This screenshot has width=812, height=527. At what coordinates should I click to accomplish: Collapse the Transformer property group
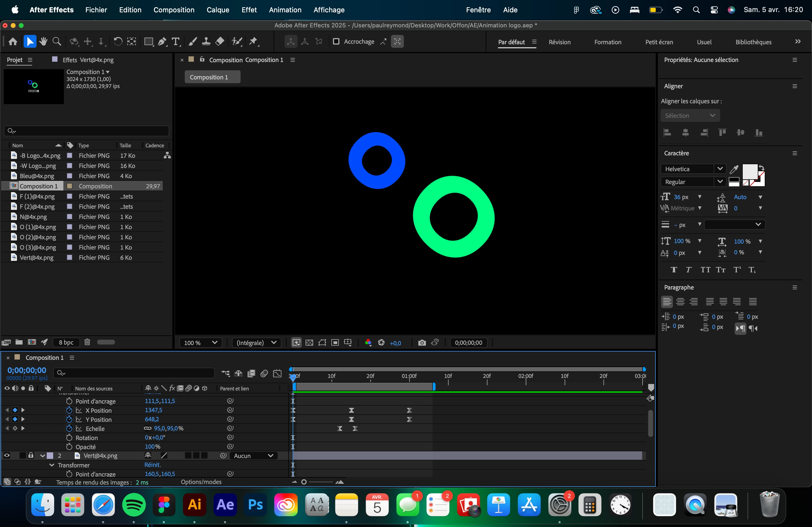[52, 465]
